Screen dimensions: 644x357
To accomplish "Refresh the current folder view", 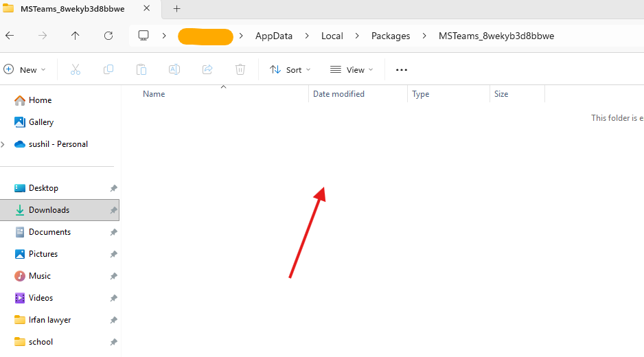I will 108,36.
